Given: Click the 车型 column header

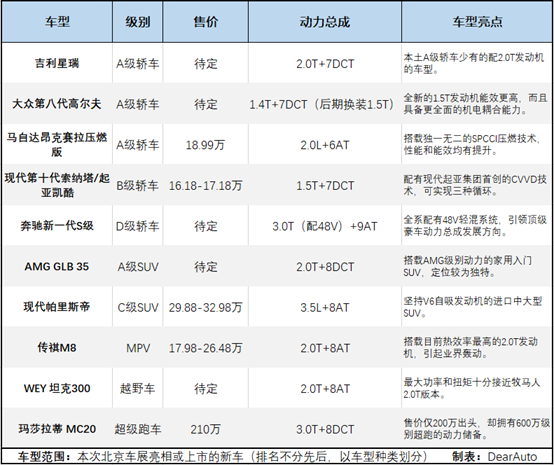Looking at the screenshot, I should (57, 22).
